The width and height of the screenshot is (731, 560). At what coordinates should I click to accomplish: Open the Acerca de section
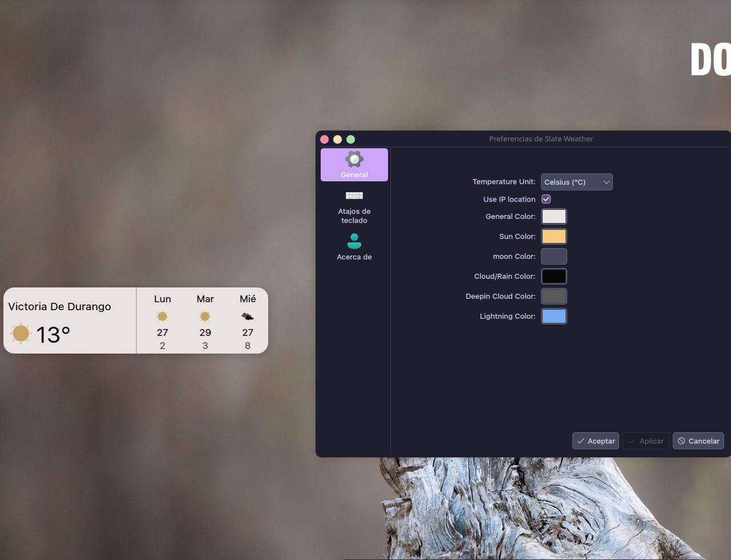click(x=354, y=246)
